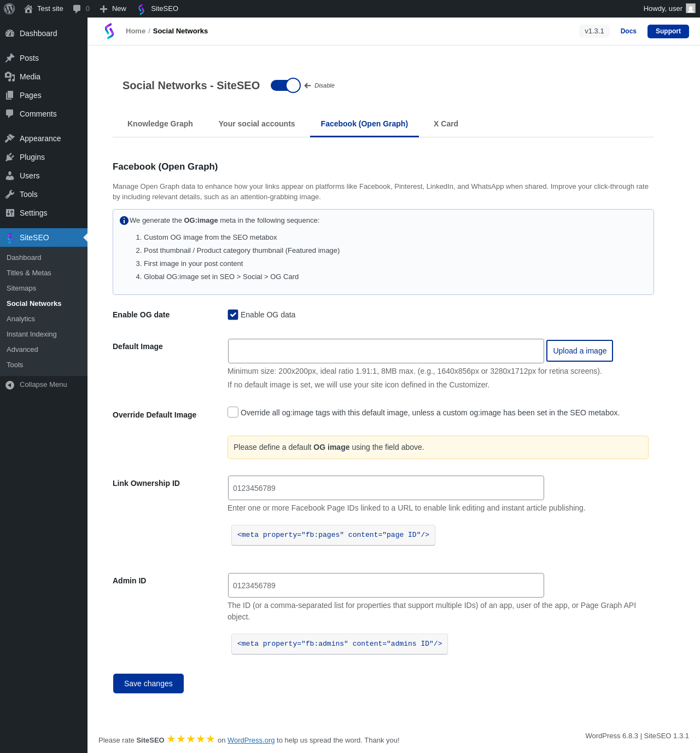Click the SiteSEO logo beside Home breadcrumb
The height and width of the screenshot is (753, 700).
(109, 31)
